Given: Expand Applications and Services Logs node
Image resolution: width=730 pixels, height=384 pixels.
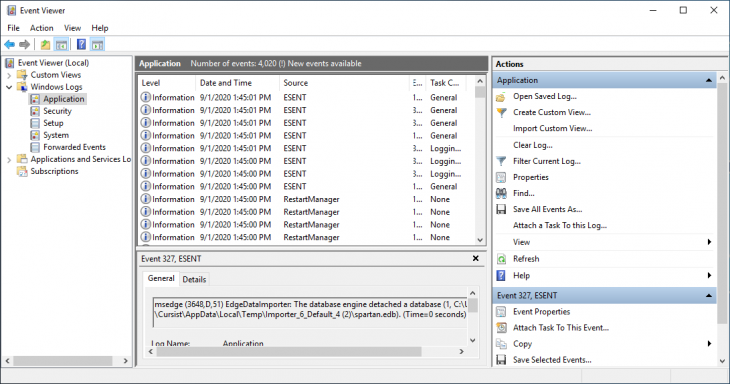Looking at the screenshot, I should coord(9,160).
